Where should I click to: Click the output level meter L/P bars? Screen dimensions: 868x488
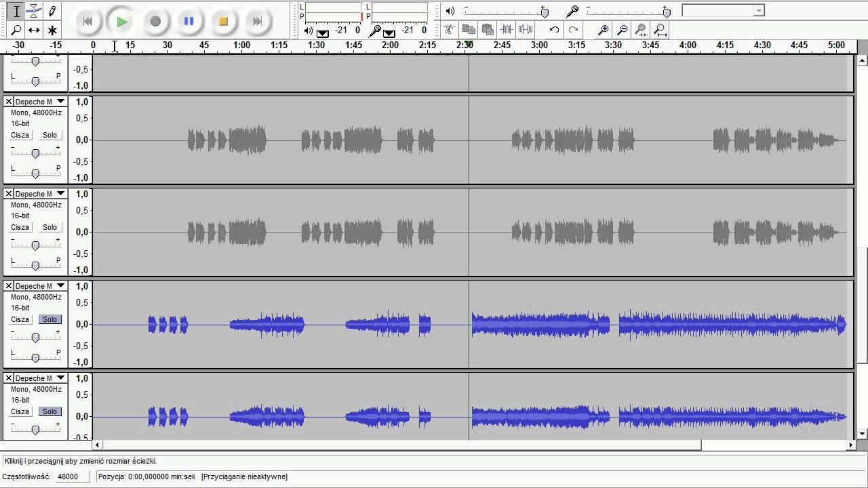pyautogui.click(x=333, y=12)
